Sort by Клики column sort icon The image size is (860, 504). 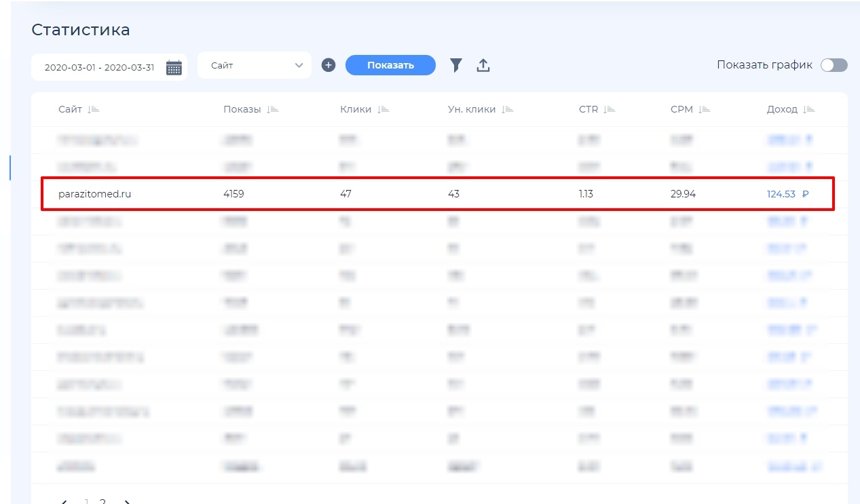tap(384, 109)
